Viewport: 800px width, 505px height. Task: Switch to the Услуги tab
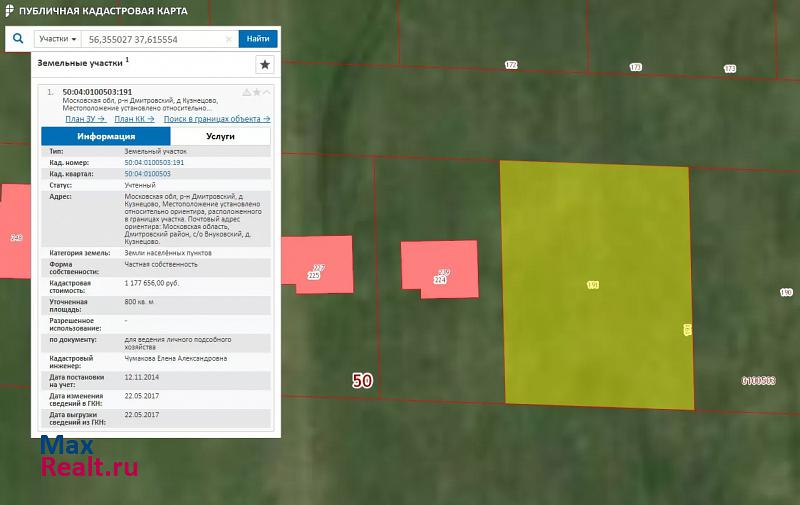tap(221, 136)
